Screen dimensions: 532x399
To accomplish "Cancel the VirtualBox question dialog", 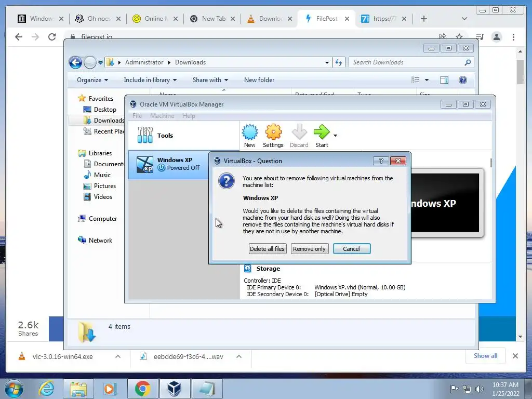I will (352, 249).
